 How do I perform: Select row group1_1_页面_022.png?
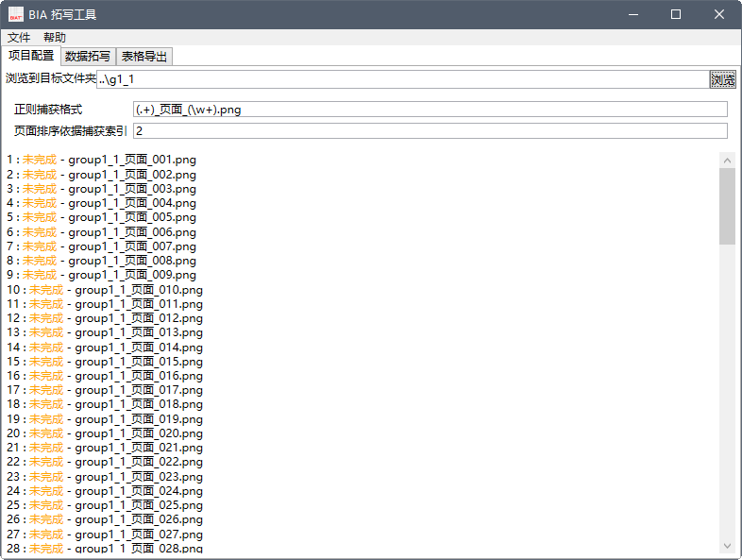pos(105,462)
